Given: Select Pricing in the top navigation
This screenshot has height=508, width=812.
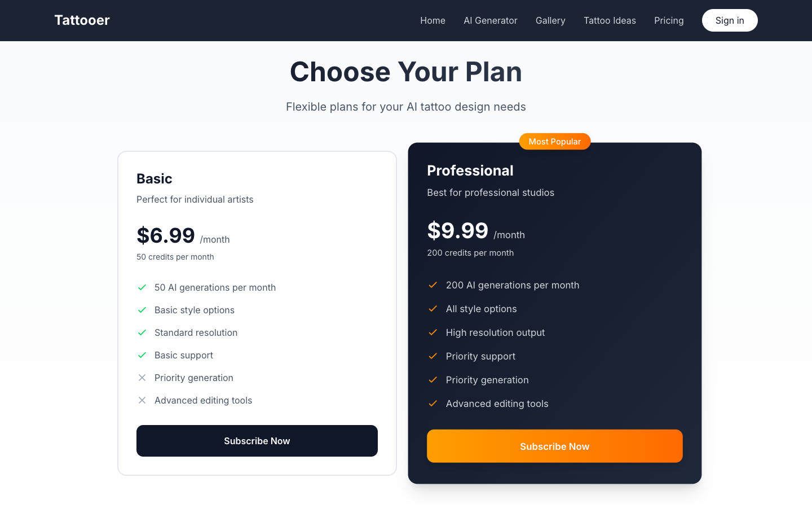Looking at the screenshot, I should point(669,20).
